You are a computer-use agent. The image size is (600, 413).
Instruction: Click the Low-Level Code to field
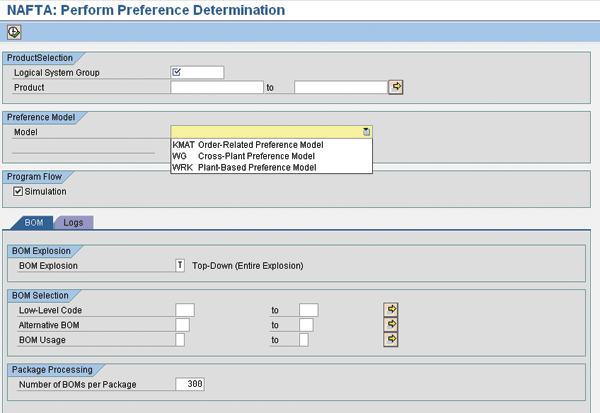[x=308, y=310]
